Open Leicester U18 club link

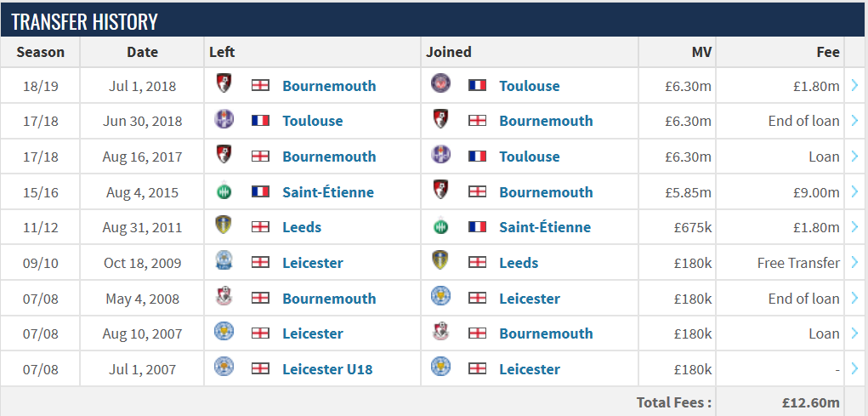click(327, 369)
